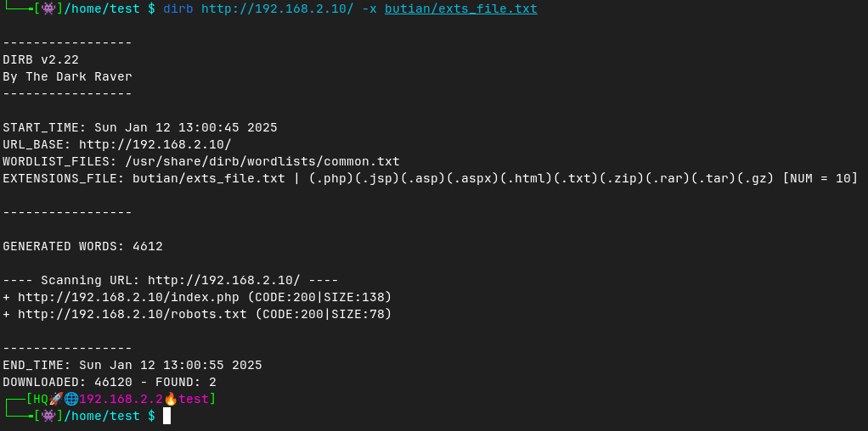Click the URL_BASE address
Screen dimensions: 868x431
[155, 144]
